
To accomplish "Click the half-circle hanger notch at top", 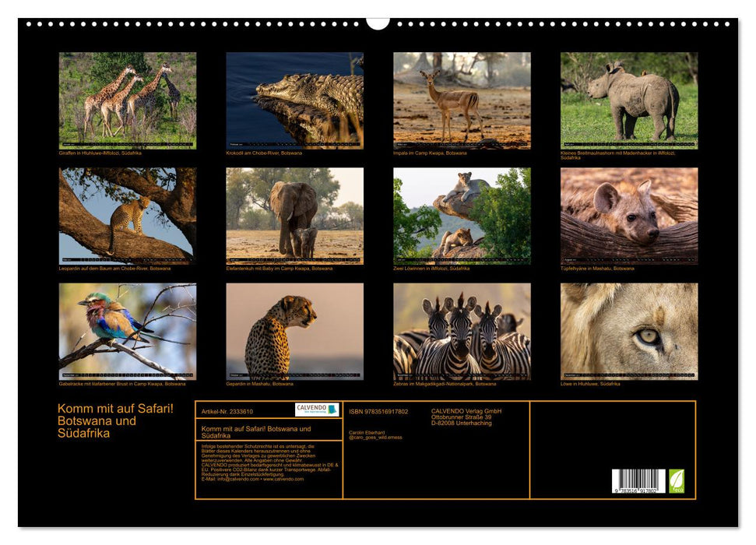I will (378, 23).
